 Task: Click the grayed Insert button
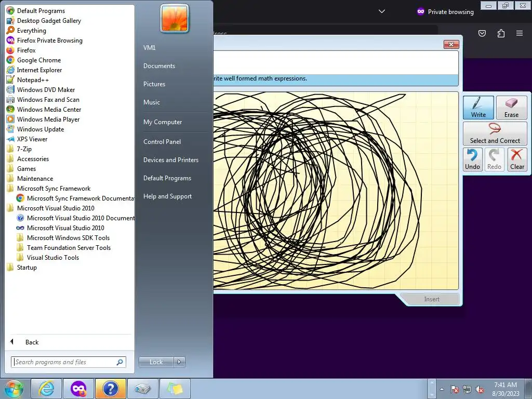[x=431, y=299]
